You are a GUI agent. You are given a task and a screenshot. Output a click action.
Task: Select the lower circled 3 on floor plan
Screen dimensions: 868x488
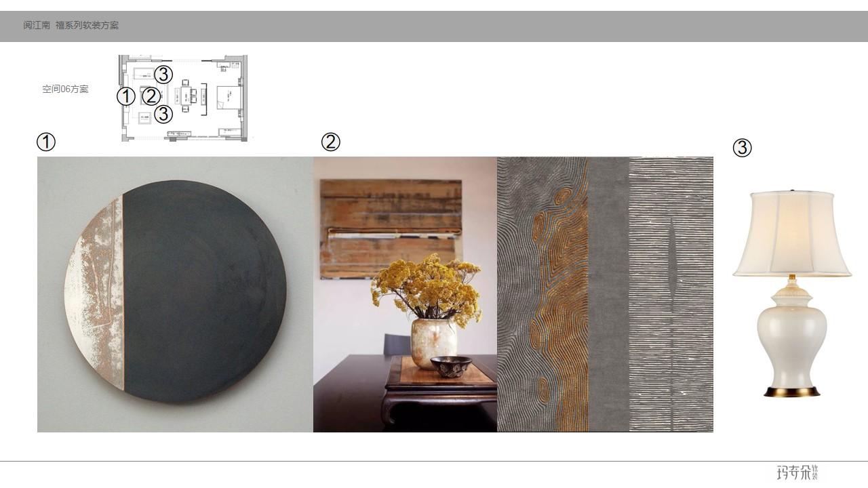point(163,114)
